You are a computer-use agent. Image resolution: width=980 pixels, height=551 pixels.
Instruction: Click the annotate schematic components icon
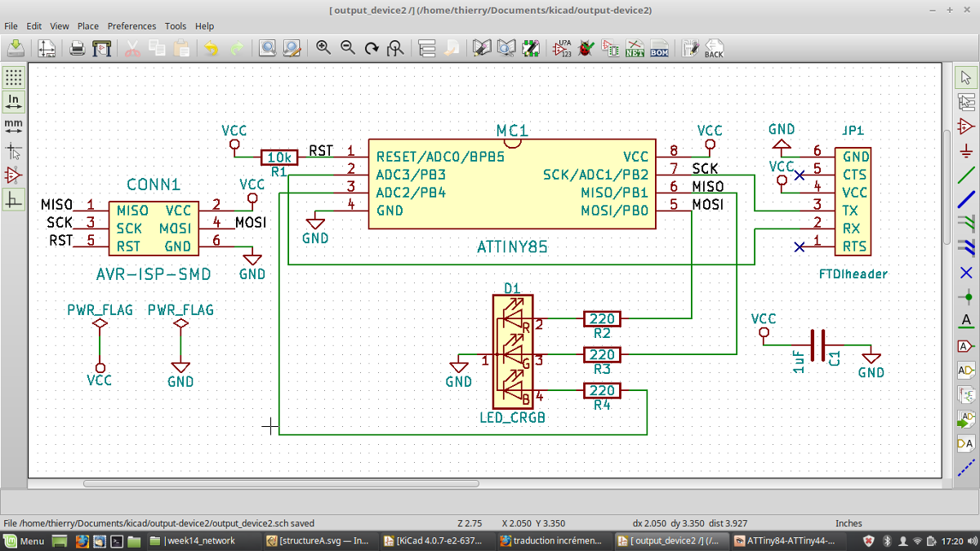tap(563, 48)
